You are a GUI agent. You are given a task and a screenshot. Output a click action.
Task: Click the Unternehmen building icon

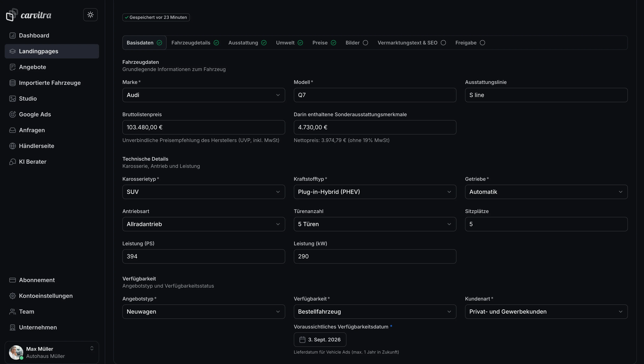click(13, 327)
